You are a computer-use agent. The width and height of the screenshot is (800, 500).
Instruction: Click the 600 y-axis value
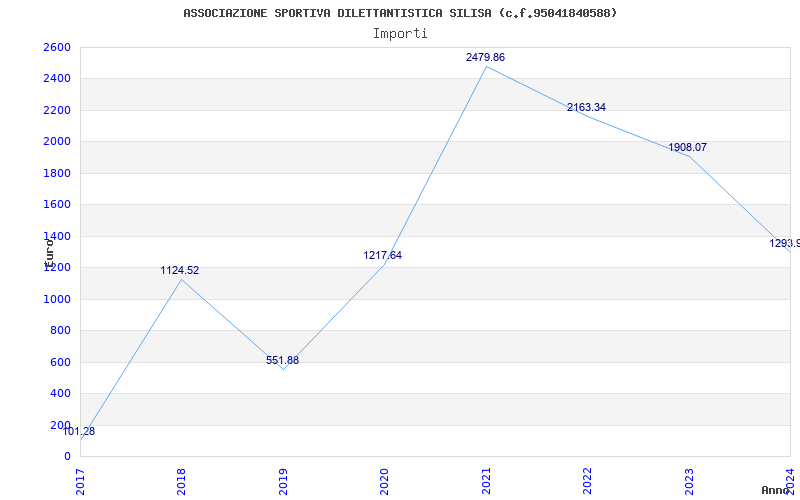61,362
